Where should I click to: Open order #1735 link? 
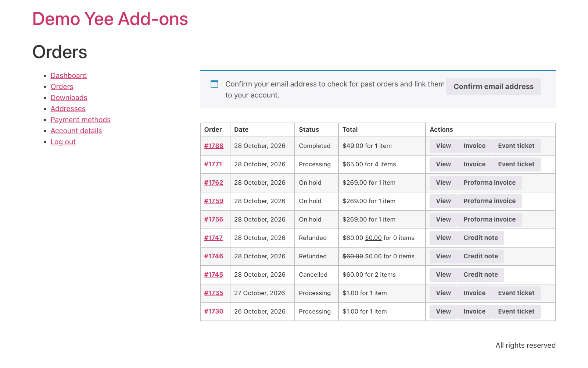click(214, 293)
